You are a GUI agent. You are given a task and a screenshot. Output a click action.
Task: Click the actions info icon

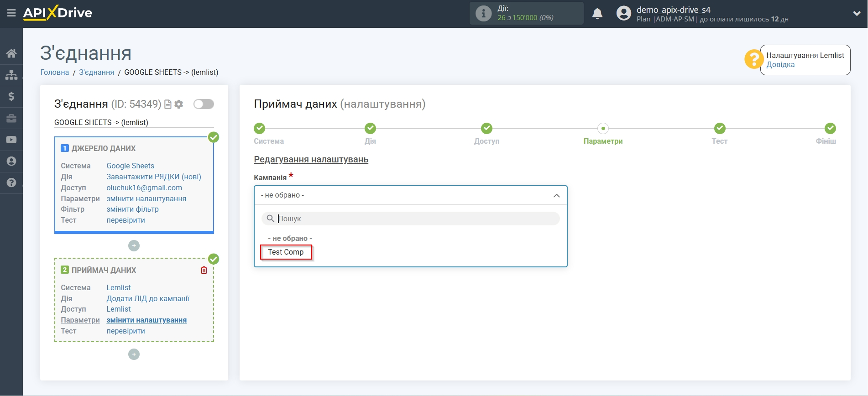click(483, 13)
